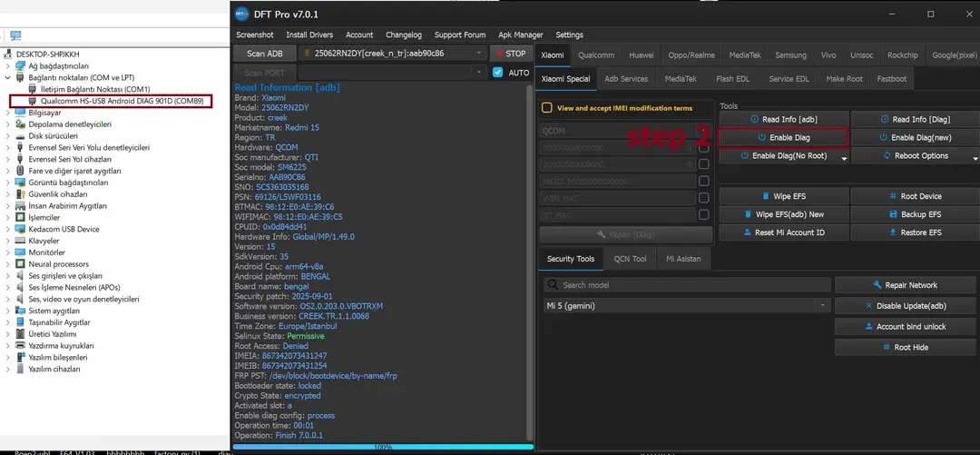Click the refresh icon on Reboot Options

[x=887, y=156]
